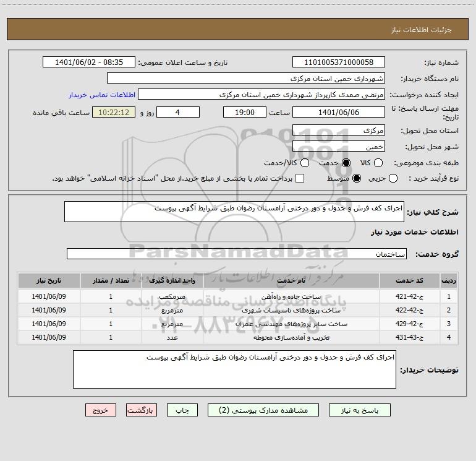Choose the متوسط purchase process option

[357, 178]
